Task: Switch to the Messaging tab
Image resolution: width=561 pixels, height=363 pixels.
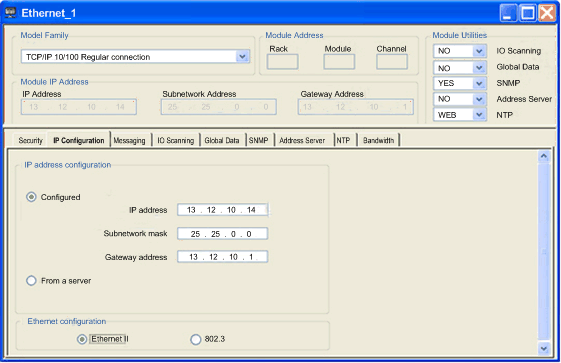Action: coord(130,140)
